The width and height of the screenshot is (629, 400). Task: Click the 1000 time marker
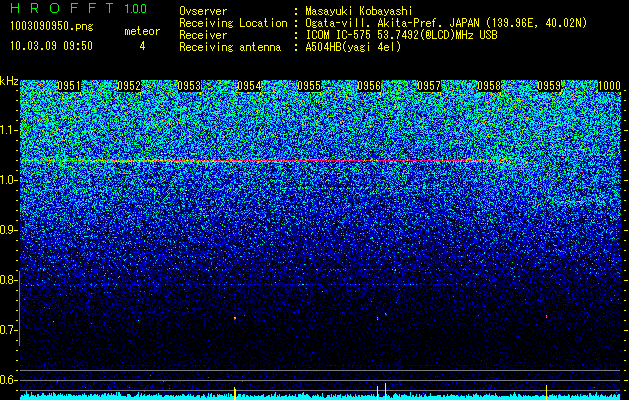(x=609, y=86)
